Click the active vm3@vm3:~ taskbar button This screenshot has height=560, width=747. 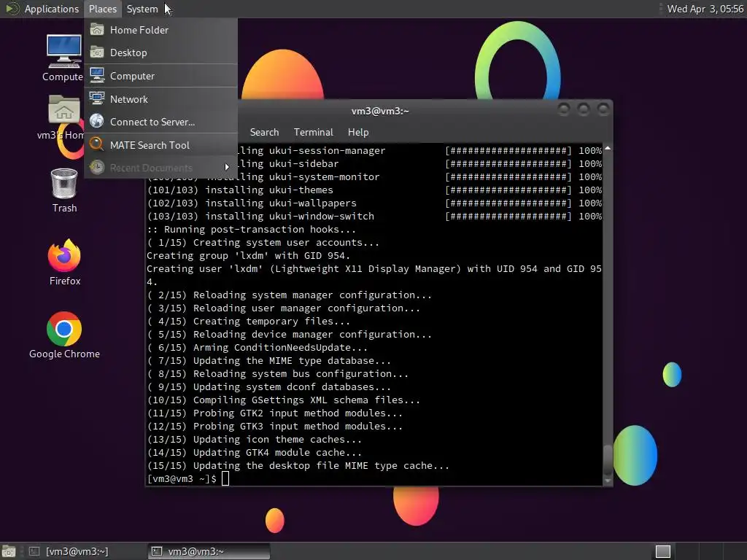pos(209,551)
